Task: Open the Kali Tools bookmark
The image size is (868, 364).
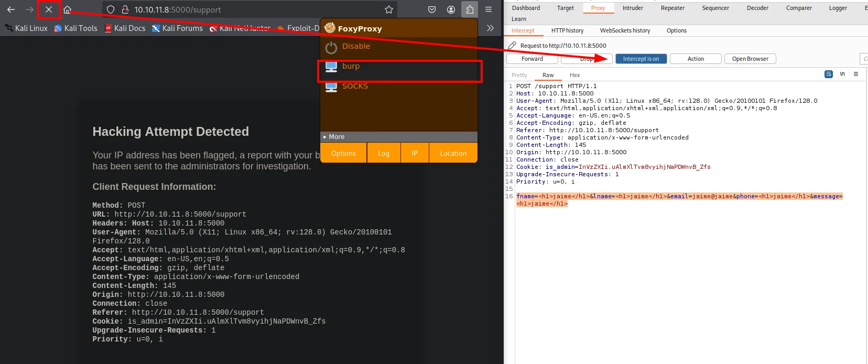Action: [x=76, y=28]
